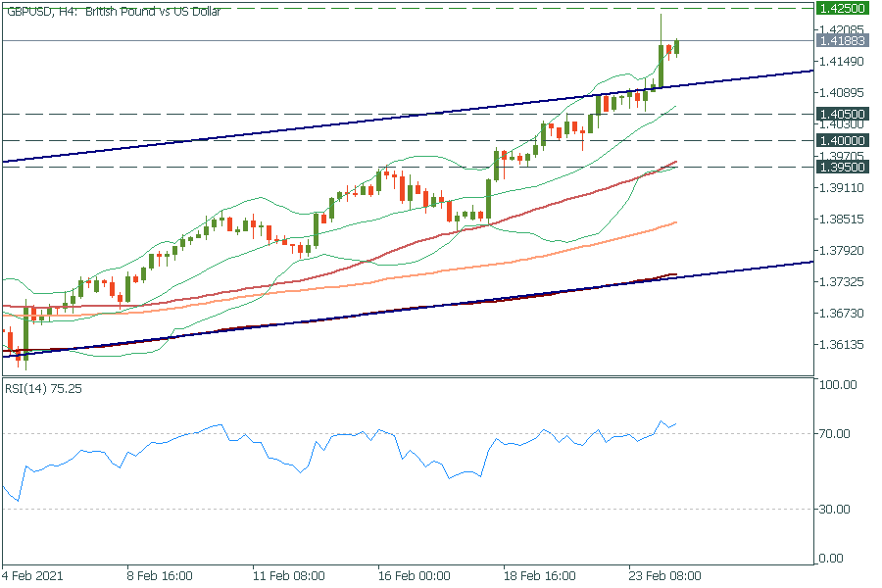Viewport: 882px width, 588px height.
Task: Click the 1.36135 price axis label
Action: (x=842, y=344)
